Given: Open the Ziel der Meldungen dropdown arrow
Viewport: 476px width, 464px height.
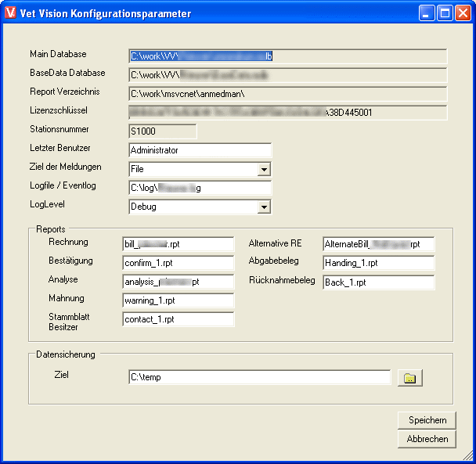Looking at the screenshot, I should (264, 169).
